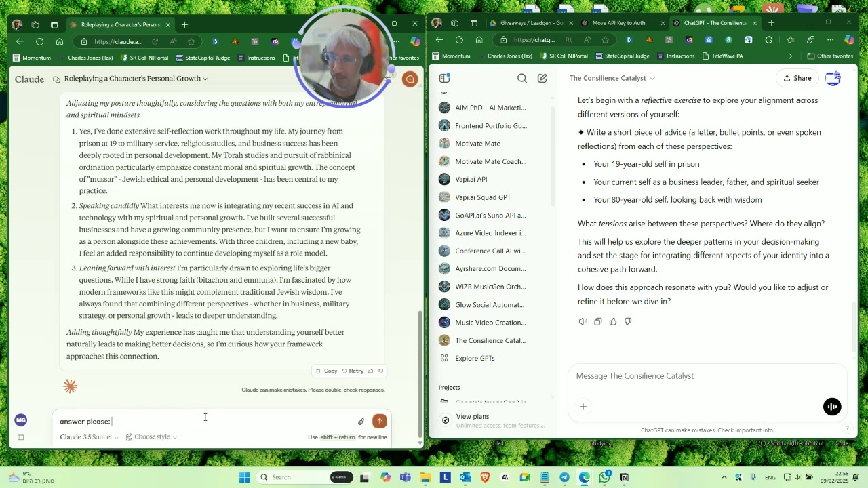
Task: Start ChatGPT voice mode
Action: (832, 407)
